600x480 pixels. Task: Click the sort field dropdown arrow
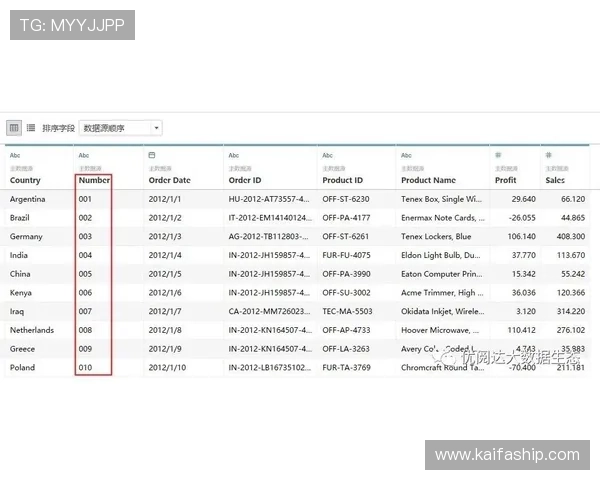click(x=156, y=128)
